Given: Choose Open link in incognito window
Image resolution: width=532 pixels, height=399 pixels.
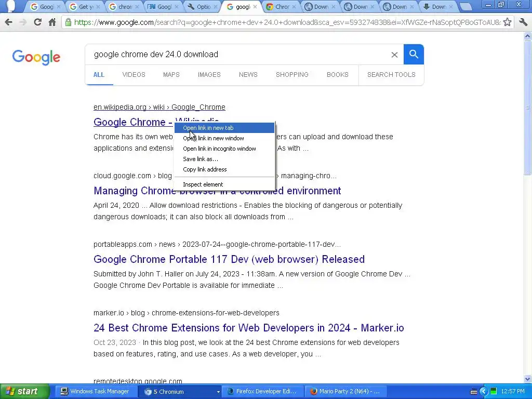Looking at the screenshot, I should pos(224,149).
